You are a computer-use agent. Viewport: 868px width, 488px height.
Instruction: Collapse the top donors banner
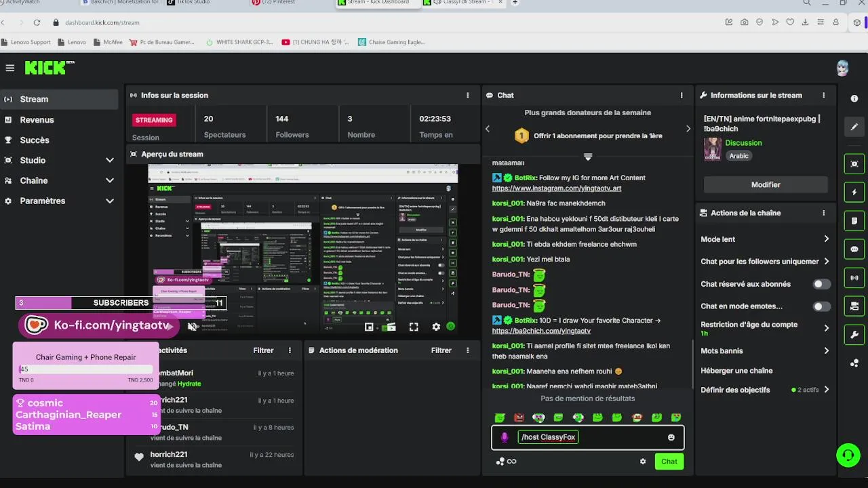(588, 157)
